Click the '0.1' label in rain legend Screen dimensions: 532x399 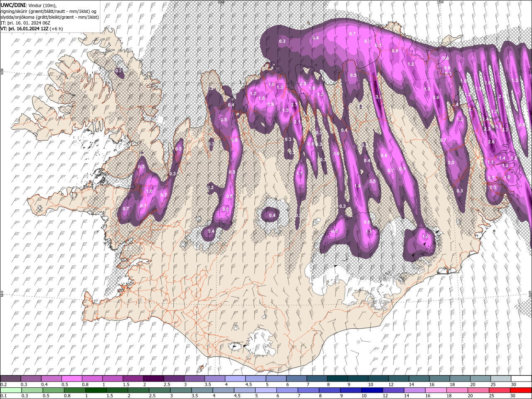3,396
